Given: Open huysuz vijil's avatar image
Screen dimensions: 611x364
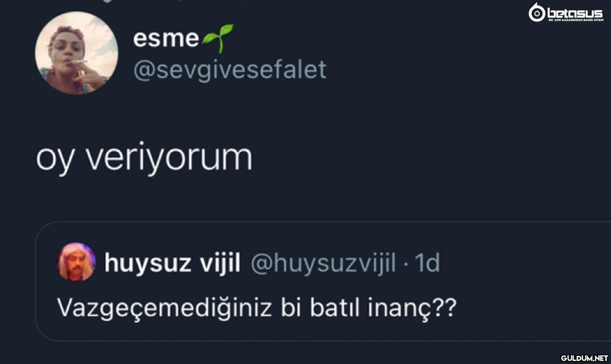Looking at the screenshot, I should (76, 262).
